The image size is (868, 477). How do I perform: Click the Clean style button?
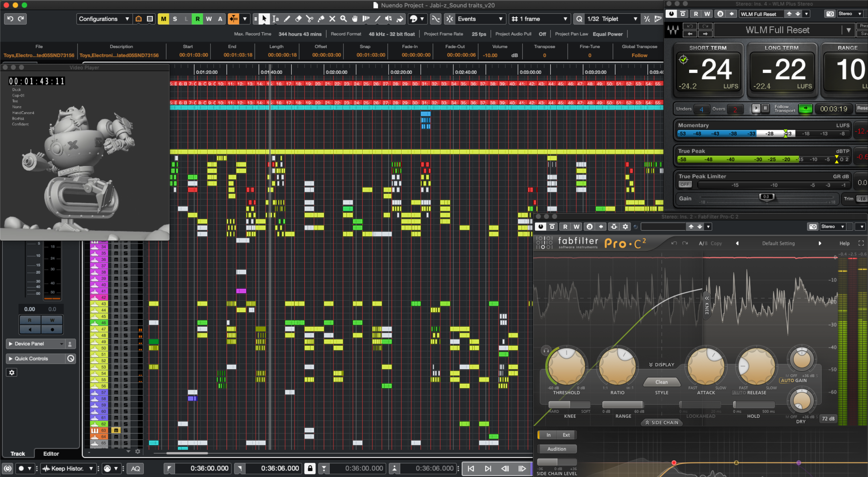click(x=661, y=382)
